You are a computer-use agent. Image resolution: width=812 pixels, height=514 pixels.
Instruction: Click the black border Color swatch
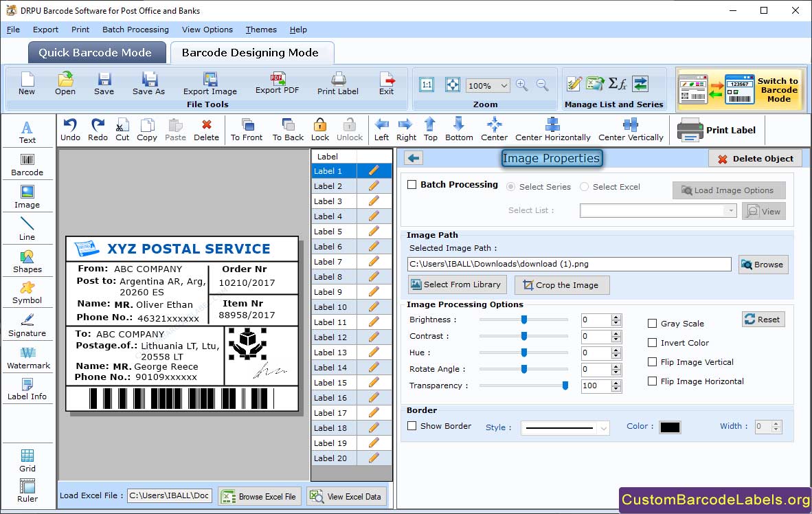pos(670,427)
